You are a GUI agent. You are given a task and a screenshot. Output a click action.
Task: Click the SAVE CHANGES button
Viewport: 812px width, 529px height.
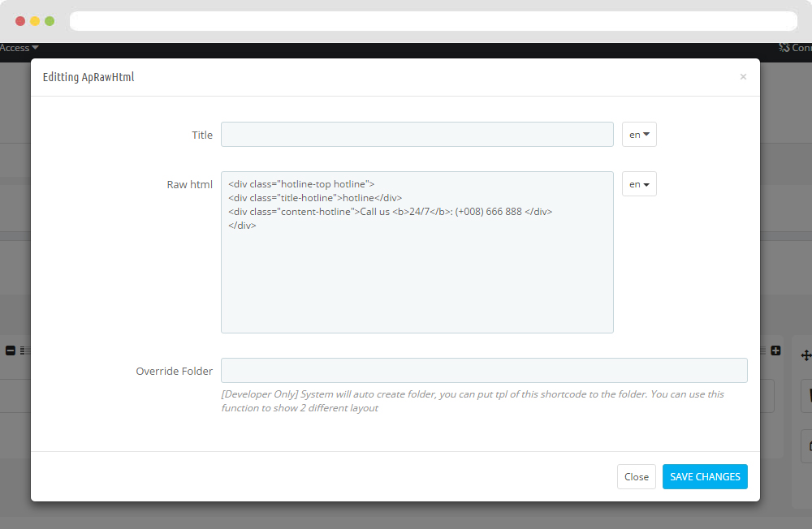coord(705,477)
